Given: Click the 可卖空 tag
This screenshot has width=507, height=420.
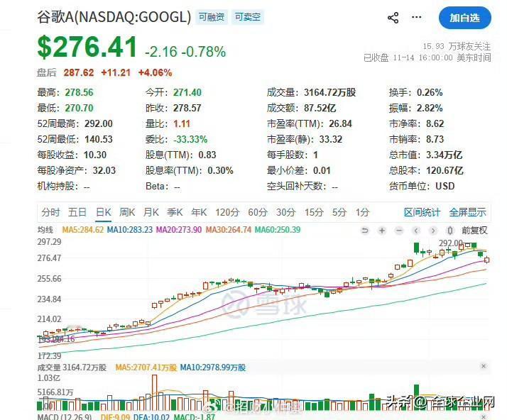Looking at the screenshot, I should tap(248, 17).
